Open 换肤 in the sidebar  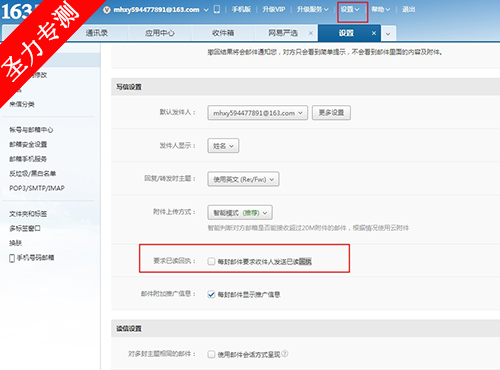(15, 243)
